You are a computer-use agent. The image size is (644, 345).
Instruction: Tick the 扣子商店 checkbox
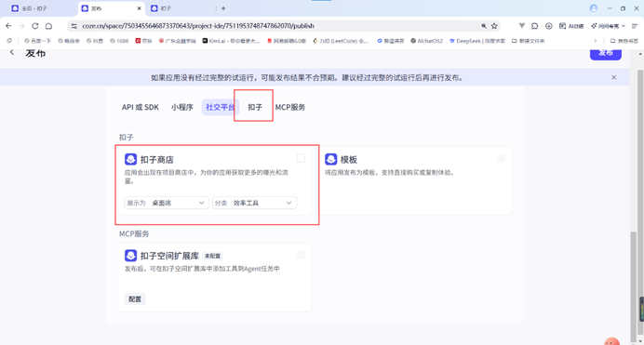coord(301,158)
